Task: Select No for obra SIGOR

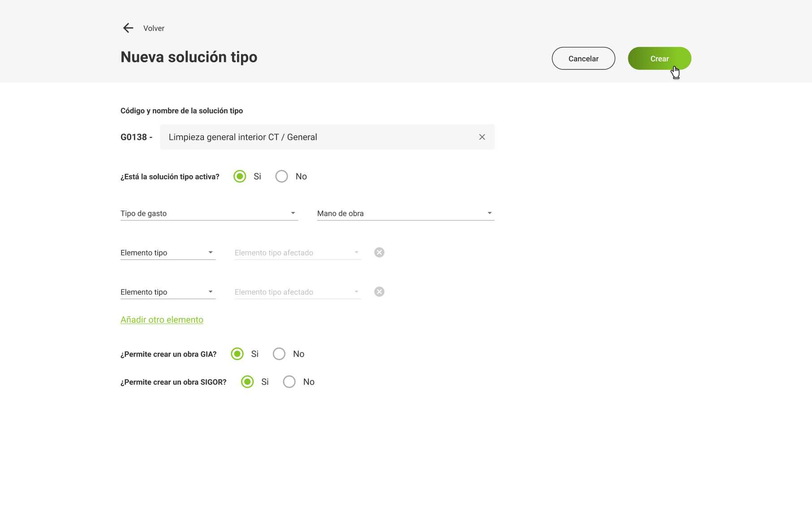Action: pos(289,382)
